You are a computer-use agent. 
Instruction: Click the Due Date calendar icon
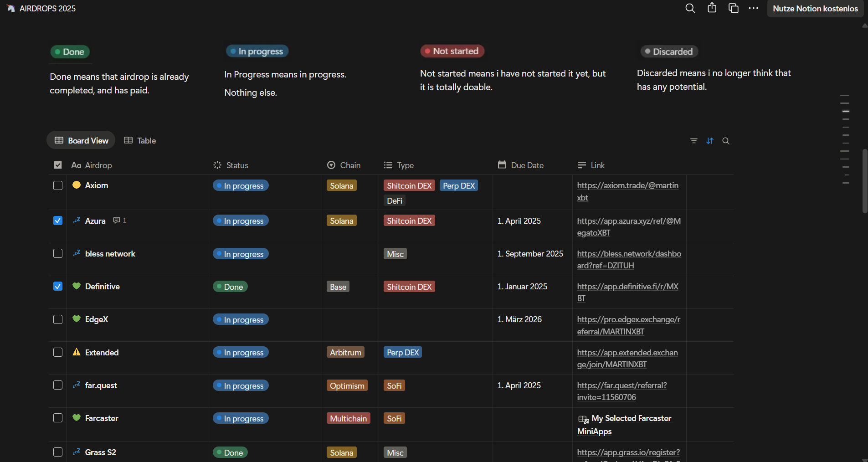[x=502, y=164]
